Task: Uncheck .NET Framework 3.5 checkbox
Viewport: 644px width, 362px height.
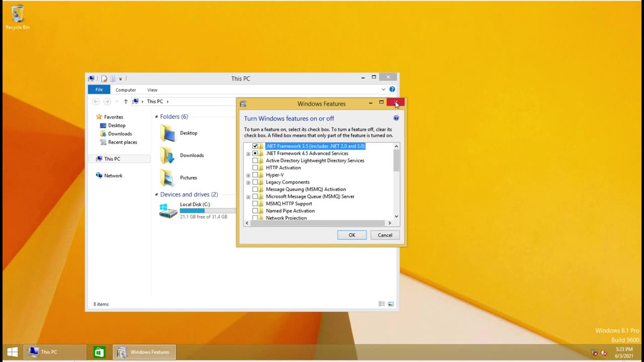Action: 255,146
